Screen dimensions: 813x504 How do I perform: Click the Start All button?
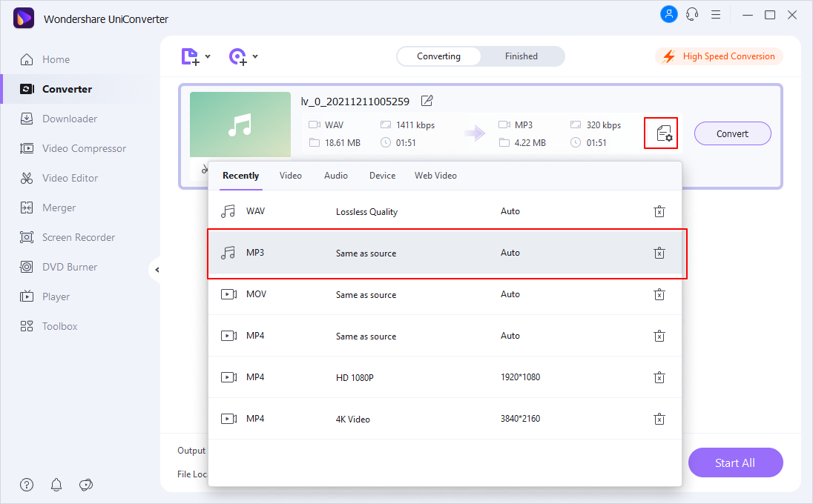click(x=735, y=462)
